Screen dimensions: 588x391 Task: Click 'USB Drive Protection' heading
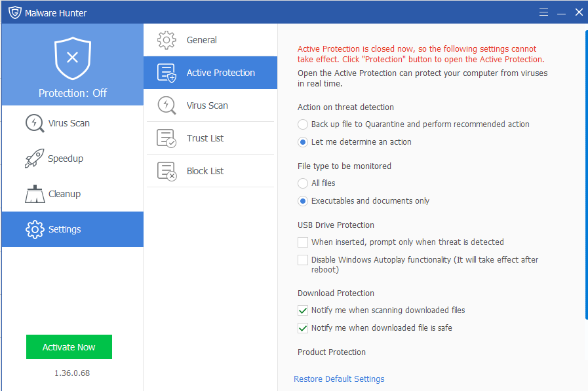336,225
